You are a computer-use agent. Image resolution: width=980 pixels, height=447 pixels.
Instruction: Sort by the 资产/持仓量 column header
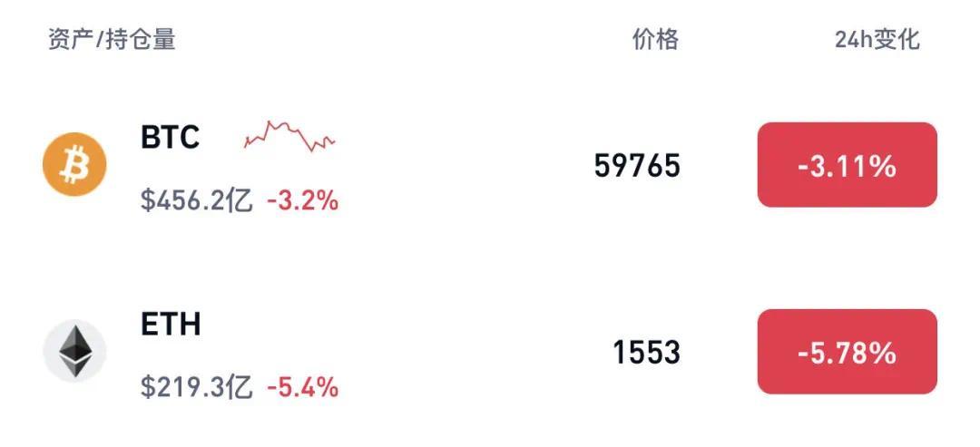coord(112,39)
